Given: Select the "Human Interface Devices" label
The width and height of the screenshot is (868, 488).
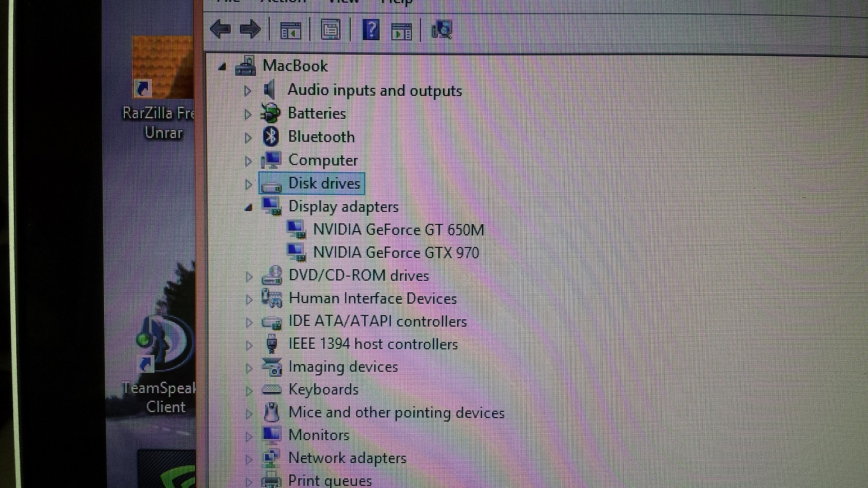Looking at the screenshot, I should (x=373, y=298).
